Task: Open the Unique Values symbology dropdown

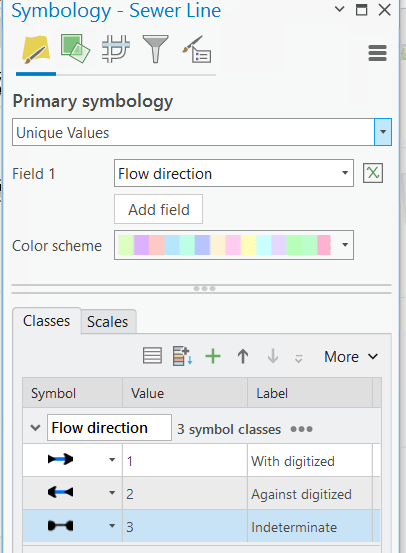Action: (x=383, y=132)
